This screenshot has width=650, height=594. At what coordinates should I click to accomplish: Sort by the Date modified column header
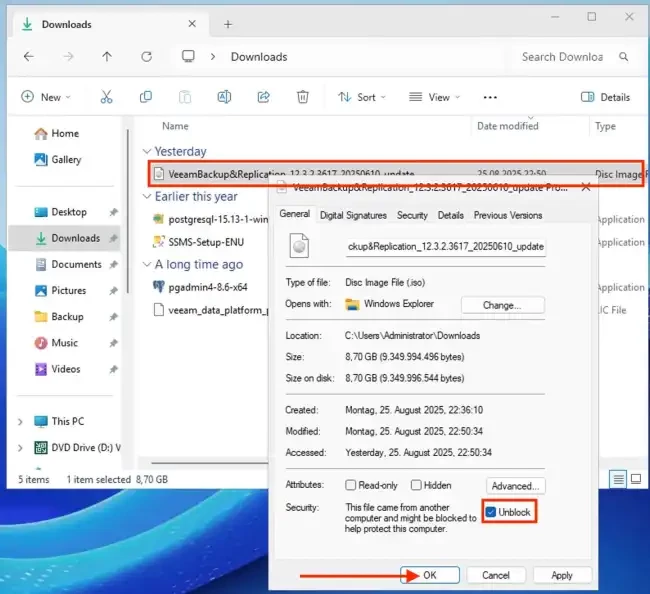[508, 126]
